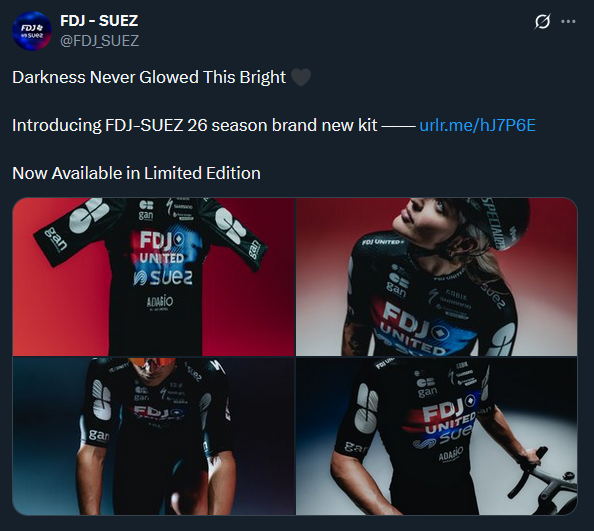The width and height of the screenshot is (594, 531).
Task: Click the 'Darkness Never Glowed This Bright' text
Action: pyautogui.click(x=149, y=77)
